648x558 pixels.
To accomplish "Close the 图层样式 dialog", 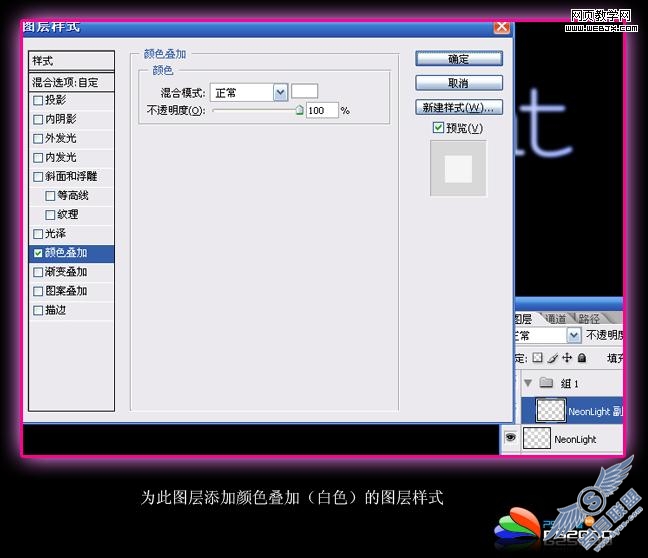I will [x=502, y=27].
